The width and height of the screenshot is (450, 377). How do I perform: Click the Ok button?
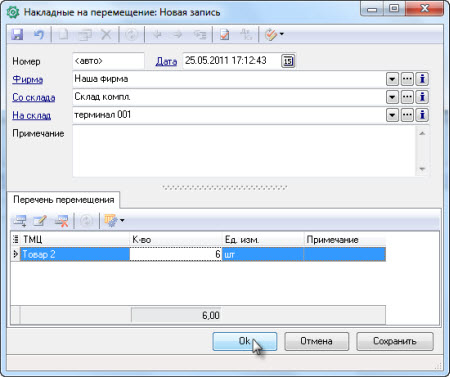pyautogui.click(x=245, y=341)
